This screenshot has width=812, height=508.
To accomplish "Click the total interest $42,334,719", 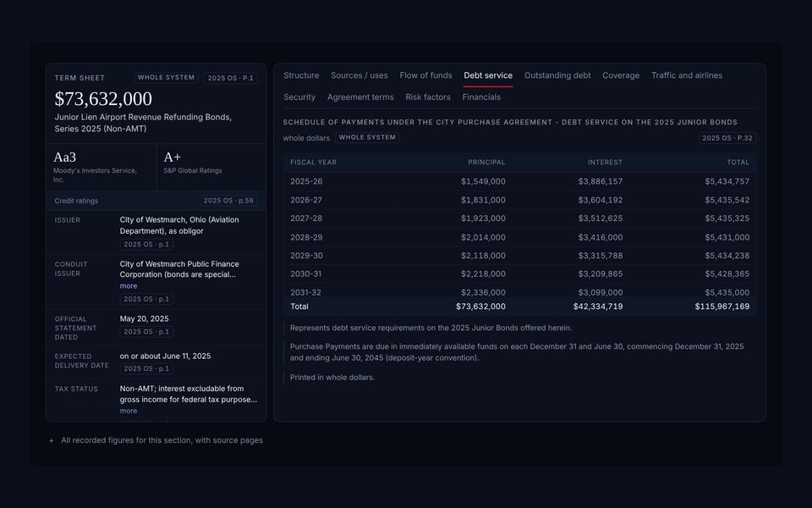I will [x=598, y=306].
